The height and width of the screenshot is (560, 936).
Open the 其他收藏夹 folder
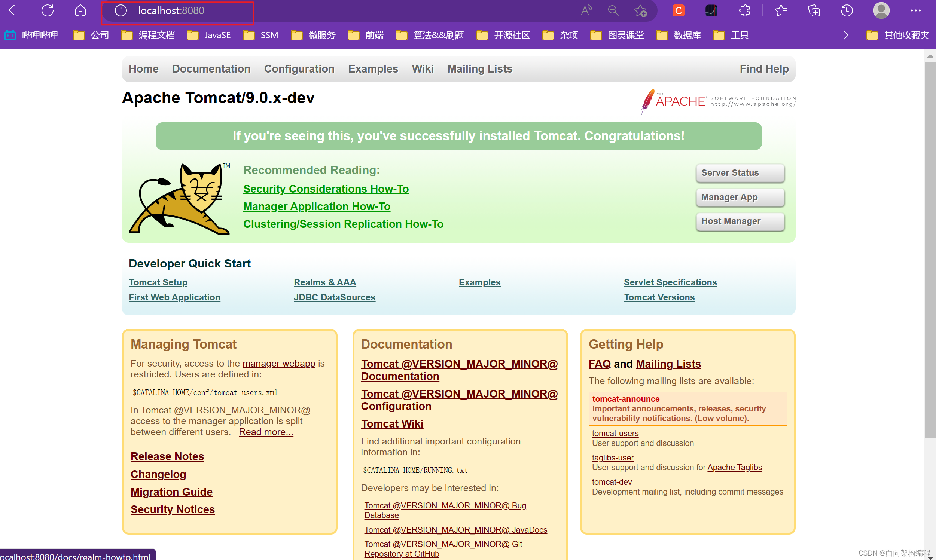[897, 36]
